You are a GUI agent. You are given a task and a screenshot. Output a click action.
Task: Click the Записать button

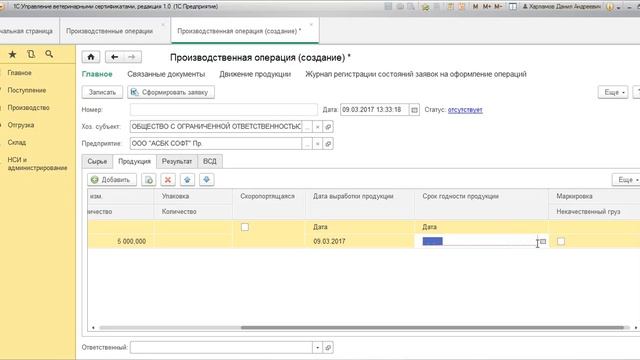pyautogui.click(x=102, y=92)
